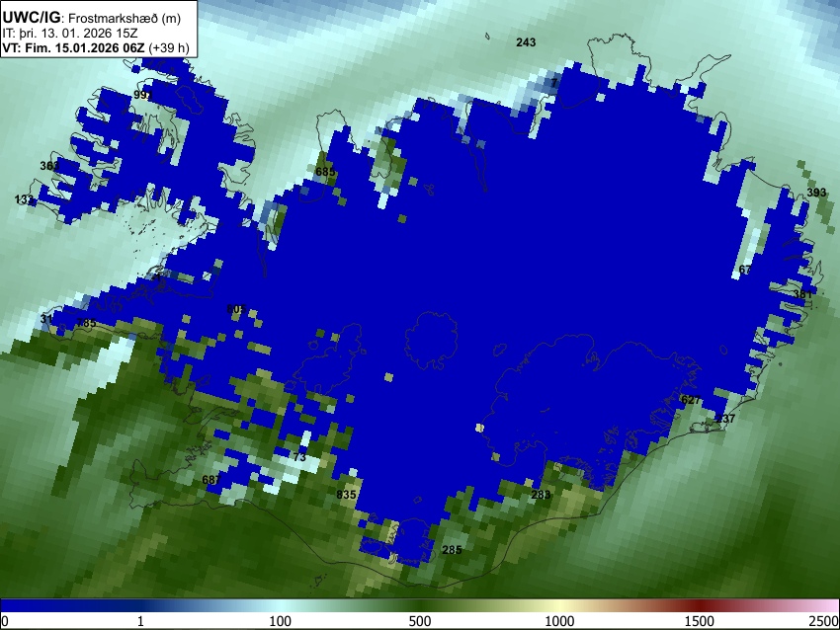Screen dimensions: 840x630
Task: Click the legend label "2500"
Action: click(x=824, y=621)
